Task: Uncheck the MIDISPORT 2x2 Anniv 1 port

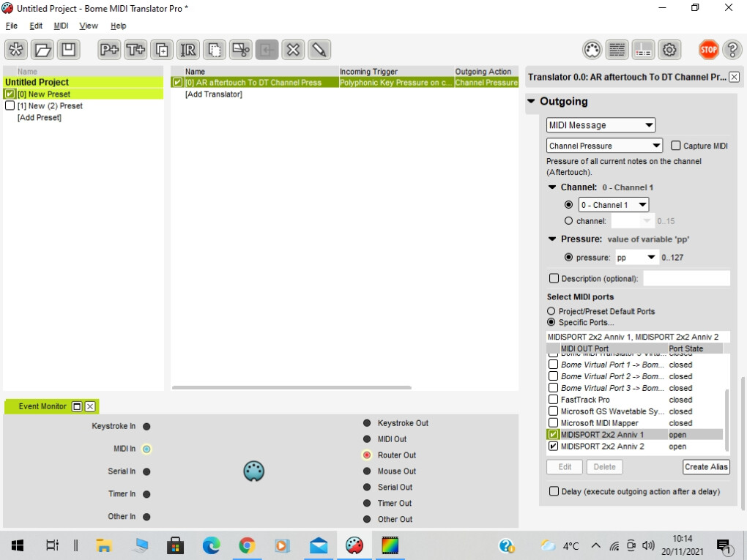Action: pos(553,434)
